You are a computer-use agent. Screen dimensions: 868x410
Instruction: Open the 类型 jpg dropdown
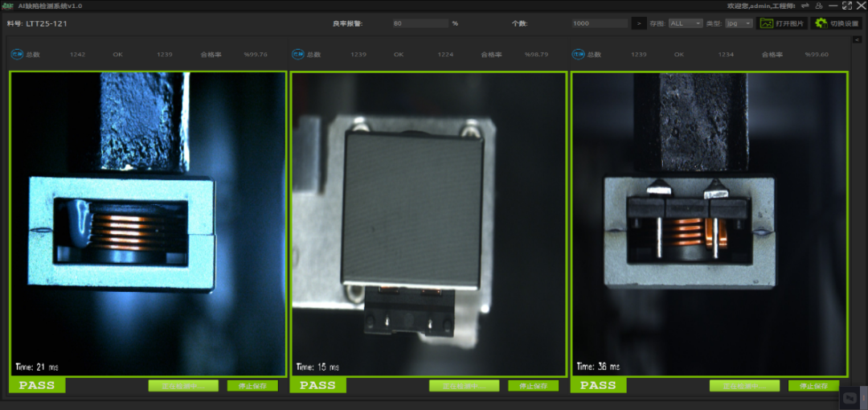tap(739, 23)
